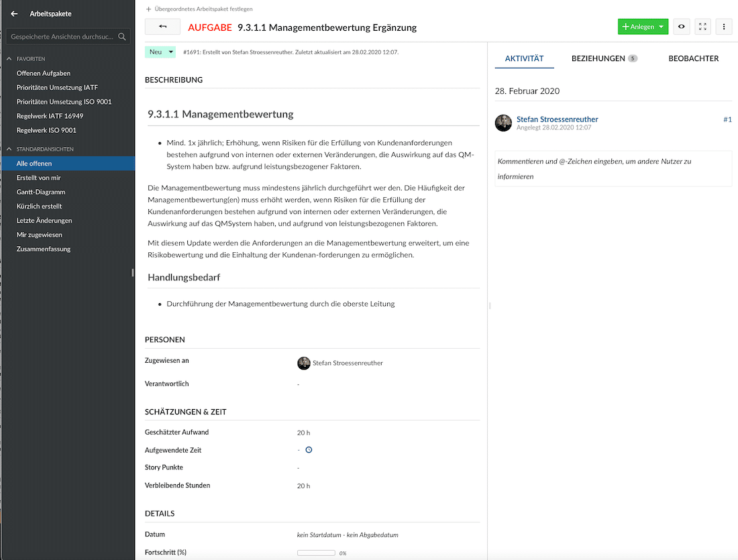The width and height of the screenshot is (738, 560).
Task: Click the search magnifier in saved views field
Action: coord(122,37)
